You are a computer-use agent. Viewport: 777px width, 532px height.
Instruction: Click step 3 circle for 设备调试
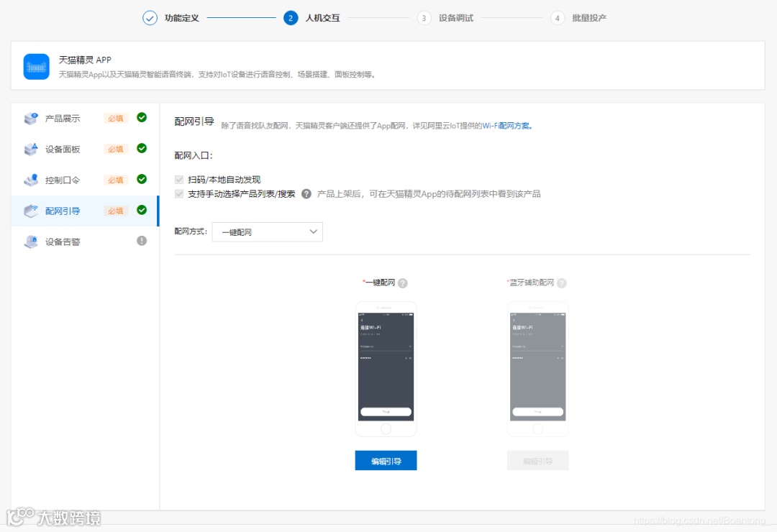[x=424, y=18]
